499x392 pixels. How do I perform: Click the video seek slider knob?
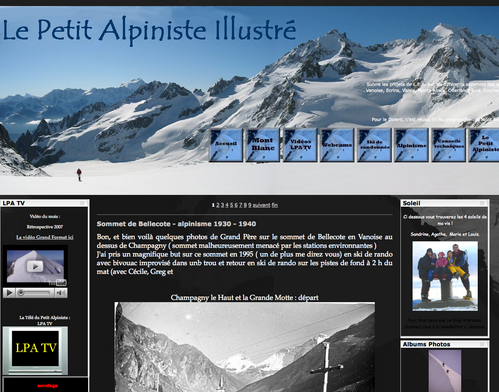21,293
